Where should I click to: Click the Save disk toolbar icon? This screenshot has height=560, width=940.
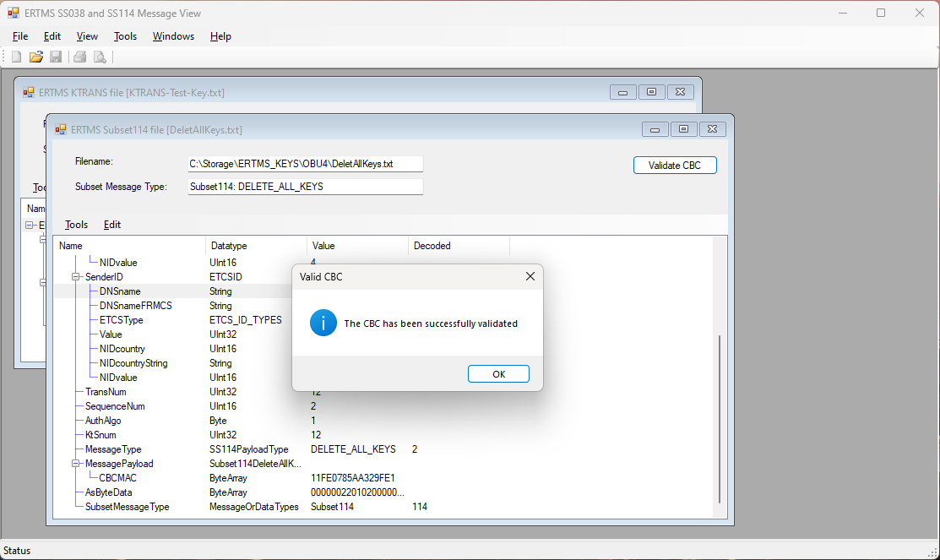pyautogui.click(x=56, y=57)
